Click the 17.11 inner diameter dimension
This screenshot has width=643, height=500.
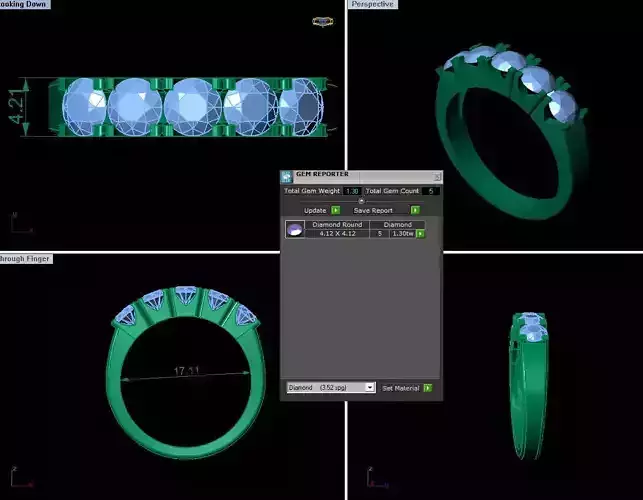click(187, 371)
